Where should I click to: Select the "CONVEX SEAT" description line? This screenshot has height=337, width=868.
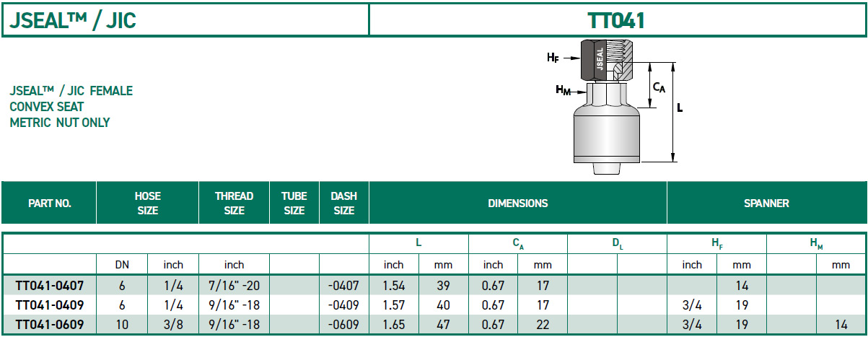pyautogui.click(x=47, y=107)
